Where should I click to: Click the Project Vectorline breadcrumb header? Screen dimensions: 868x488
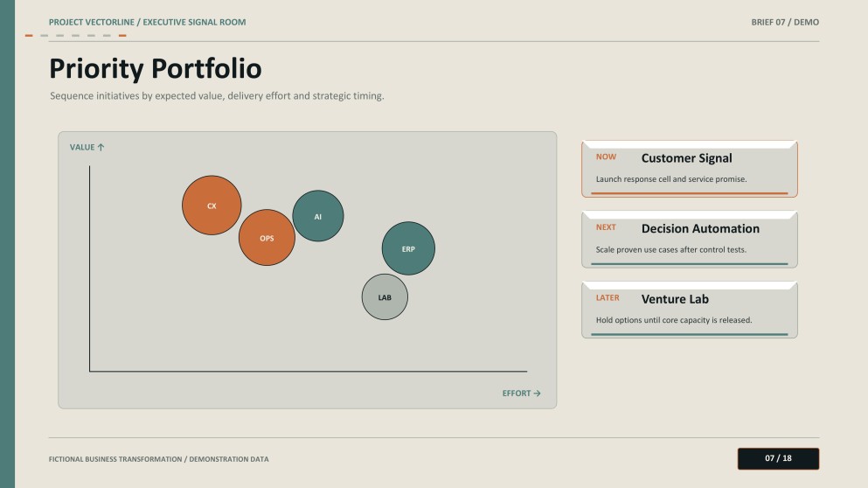tap(147, 22)
